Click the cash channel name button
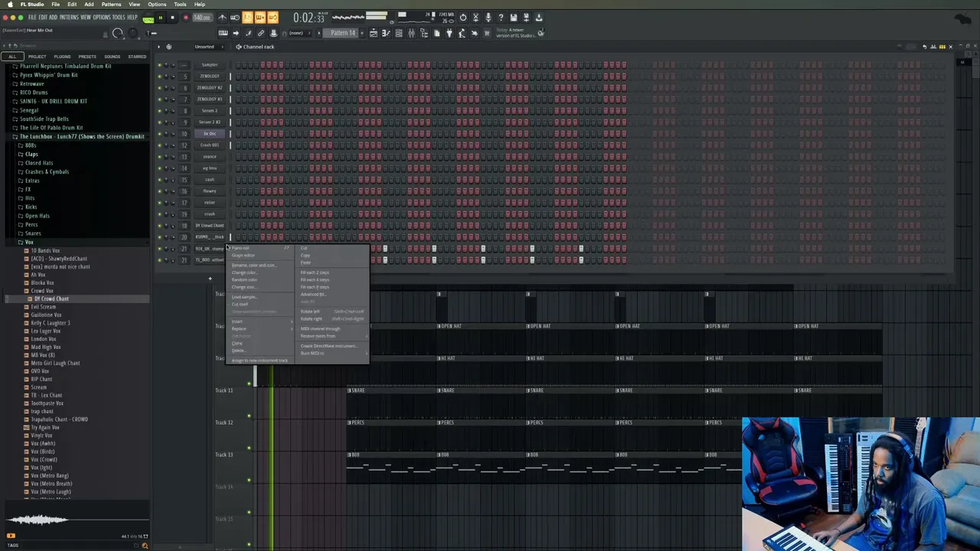The width and height of the screenshot is (980, 551). coord(210,180)
